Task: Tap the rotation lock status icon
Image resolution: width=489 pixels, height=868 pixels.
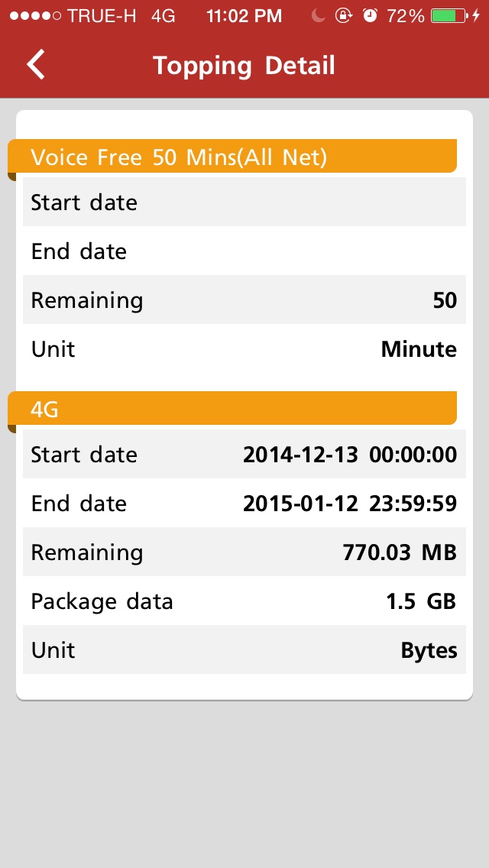Action: tap(344, 16)
